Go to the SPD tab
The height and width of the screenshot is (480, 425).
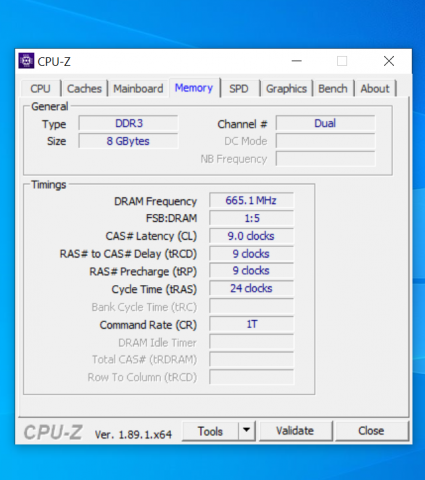click(x=239, y=89)
